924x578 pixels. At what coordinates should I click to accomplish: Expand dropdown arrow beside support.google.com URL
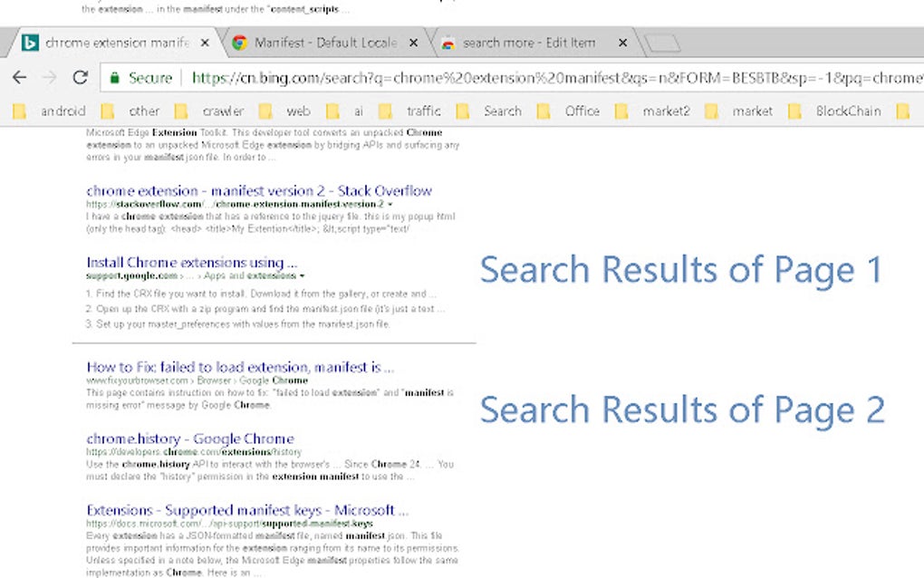click(x=303, y=275)
